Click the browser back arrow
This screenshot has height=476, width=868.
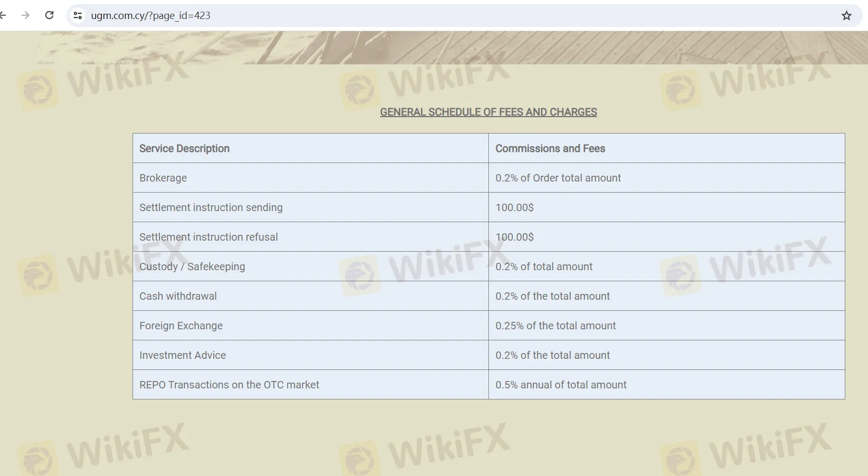pos(3,15)
